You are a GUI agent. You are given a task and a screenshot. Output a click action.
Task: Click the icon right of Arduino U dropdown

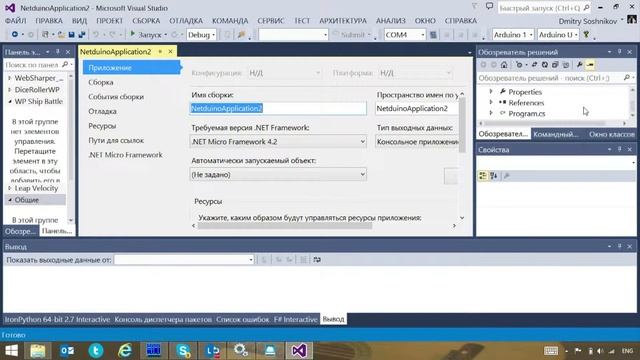[587, 35]
